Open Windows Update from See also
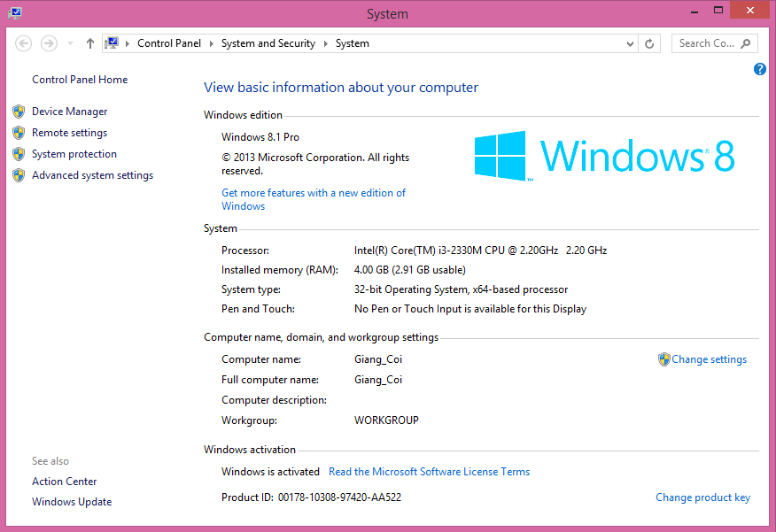776x532 pixels. pos(72,501)
